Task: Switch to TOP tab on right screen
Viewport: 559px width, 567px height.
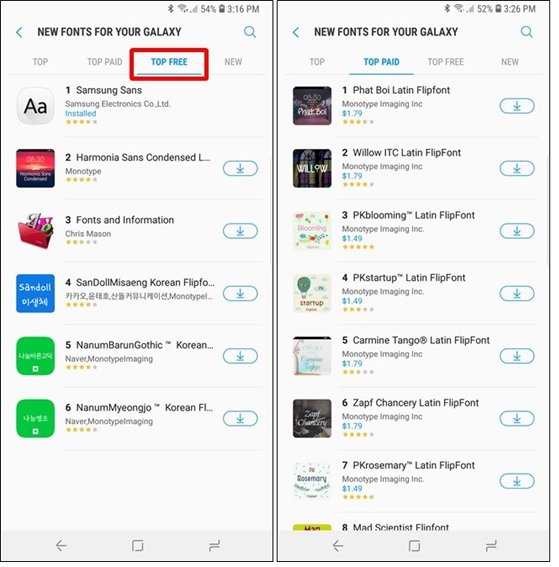Action: [317, 62]
